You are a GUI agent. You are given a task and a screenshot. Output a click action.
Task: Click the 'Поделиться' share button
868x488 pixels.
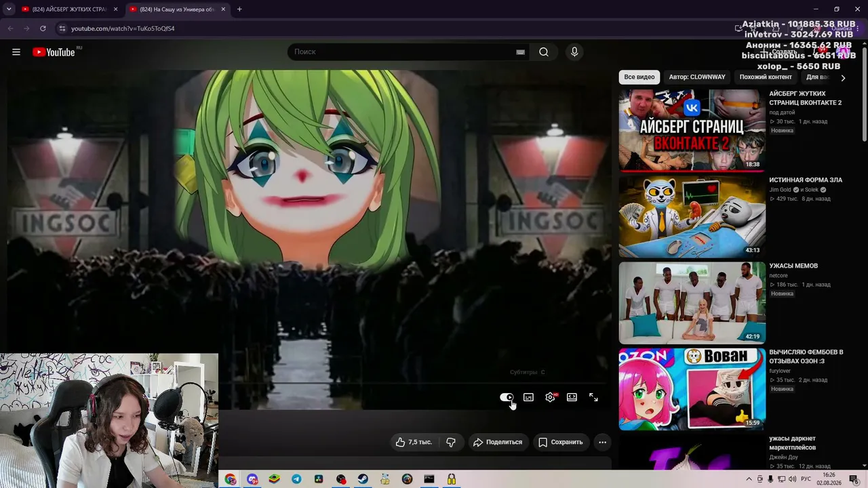498,442
